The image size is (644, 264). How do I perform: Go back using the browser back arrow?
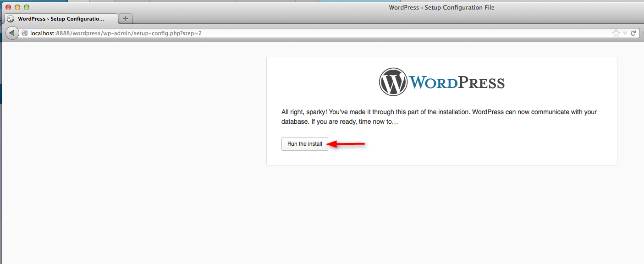coord(12,33)
